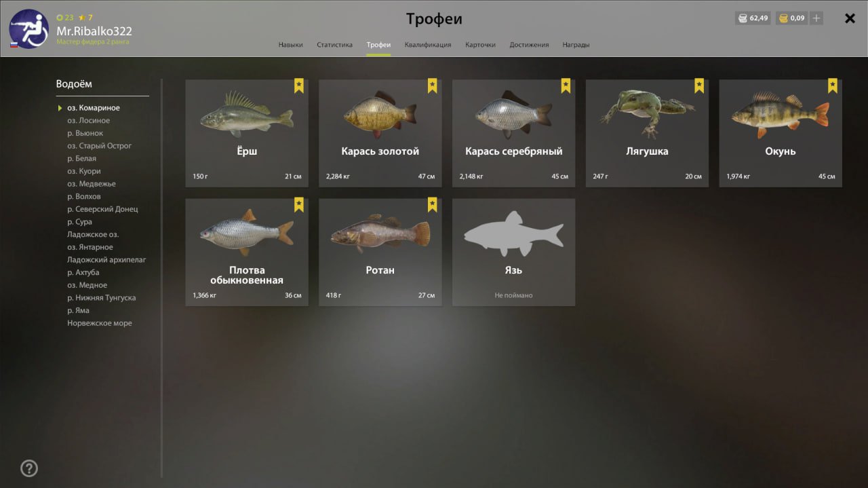Click the star badge on Окунь card
The image size is (868, 488).
tap(833, 86)
